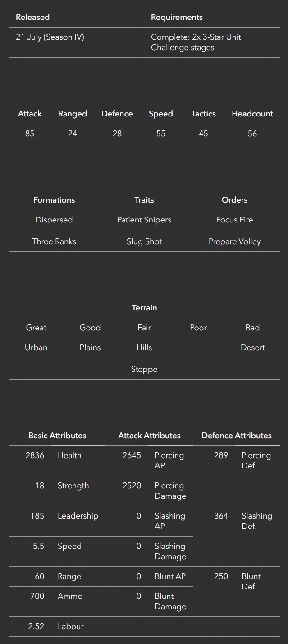Select the Dispersed formation
The width and height of the screenshot is (288, 644).
[54, 220]
